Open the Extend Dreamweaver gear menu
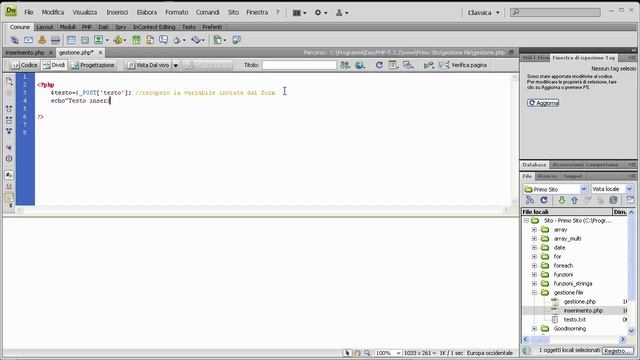 coord(320,13)
